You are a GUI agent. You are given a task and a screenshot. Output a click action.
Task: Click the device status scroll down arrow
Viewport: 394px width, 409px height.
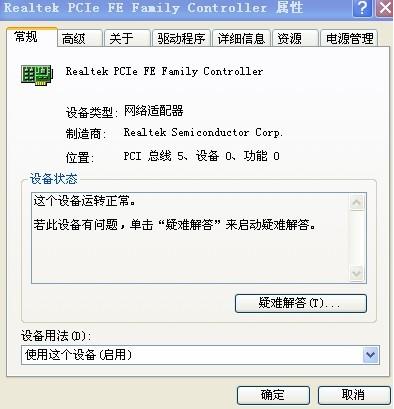(357, 274)
